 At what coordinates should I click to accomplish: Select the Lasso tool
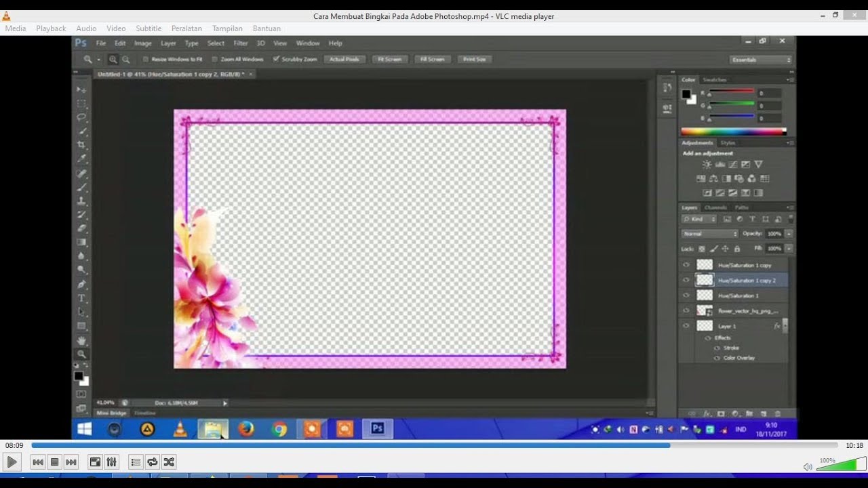click(x=81, y=117)
